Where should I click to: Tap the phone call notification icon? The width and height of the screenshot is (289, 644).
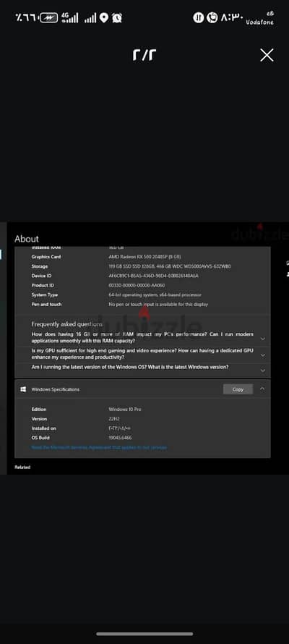click(x=212, y=17)
